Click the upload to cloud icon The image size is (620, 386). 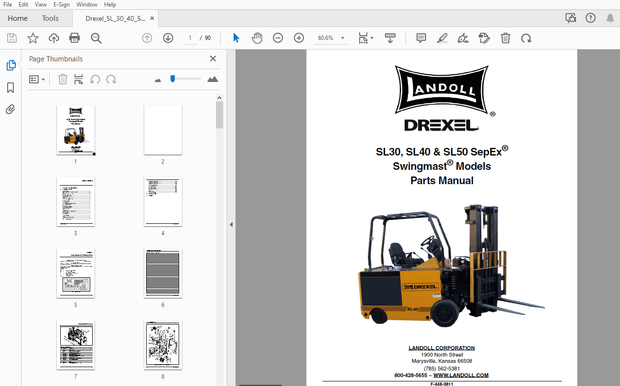[54, 38]
